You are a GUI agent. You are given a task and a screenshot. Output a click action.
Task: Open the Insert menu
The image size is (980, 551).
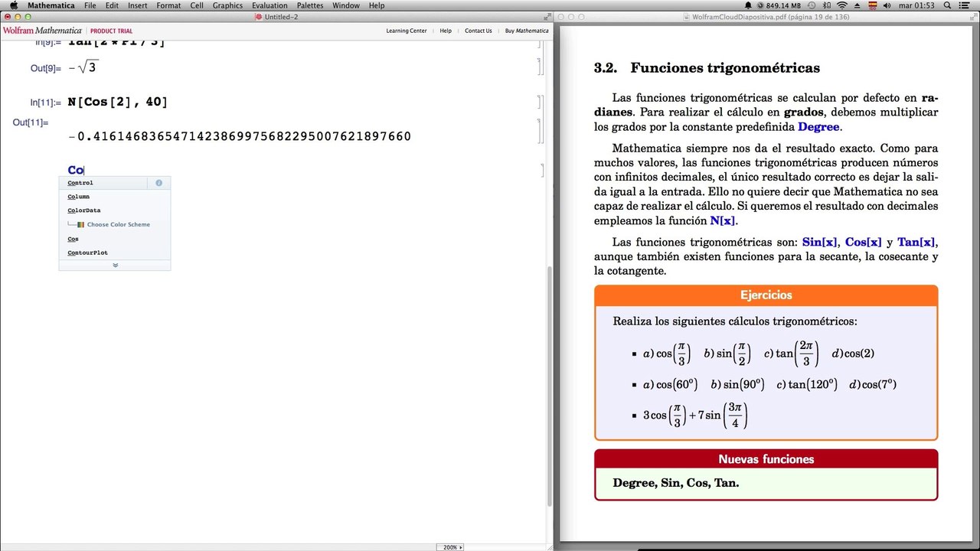coord(138,5)
